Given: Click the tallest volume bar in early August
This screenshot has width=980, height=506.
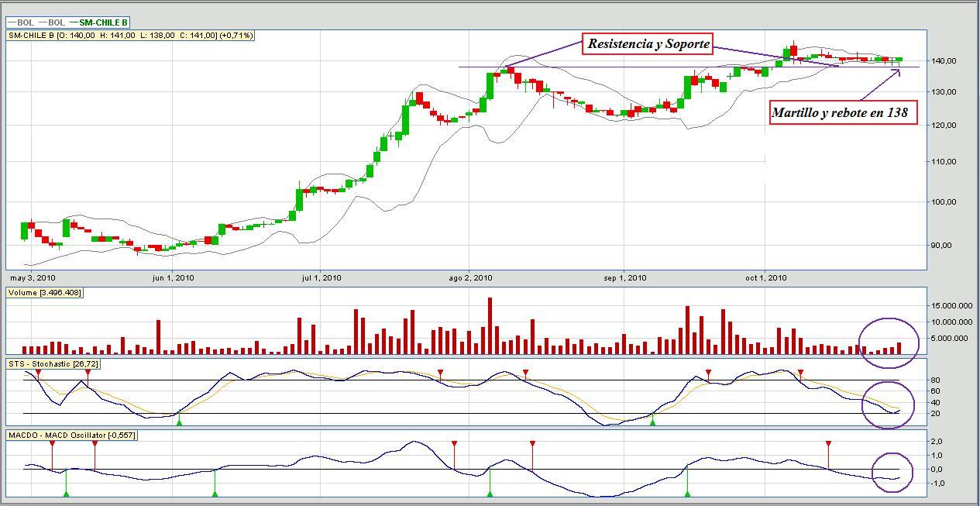Looking at the screenshot, I should [x=490, y=326].
